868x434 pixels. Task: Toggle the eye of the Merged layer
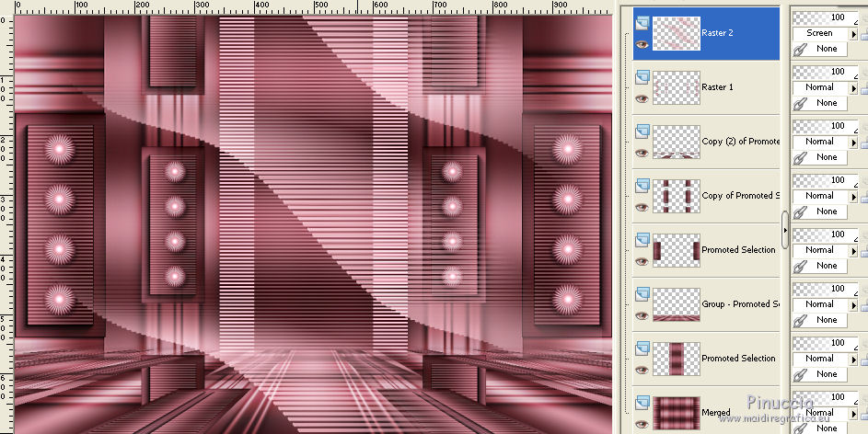[642, 424]
